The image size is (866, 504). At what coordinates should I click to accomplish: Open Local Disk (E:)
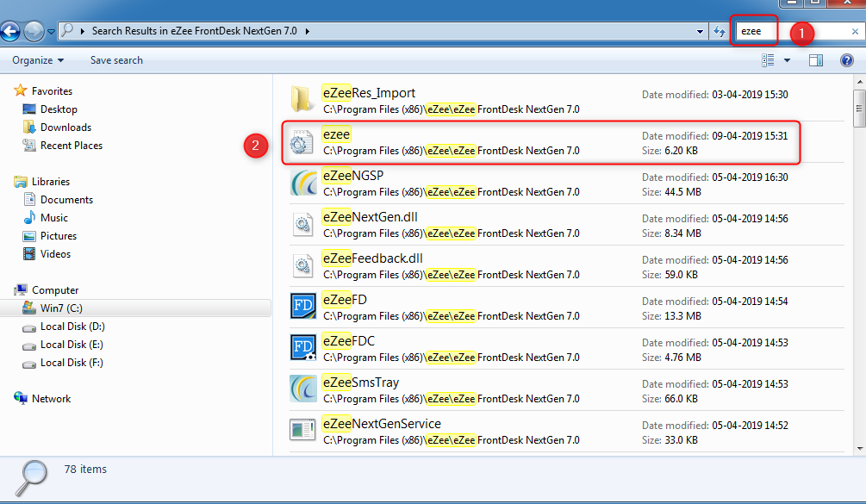72,345
